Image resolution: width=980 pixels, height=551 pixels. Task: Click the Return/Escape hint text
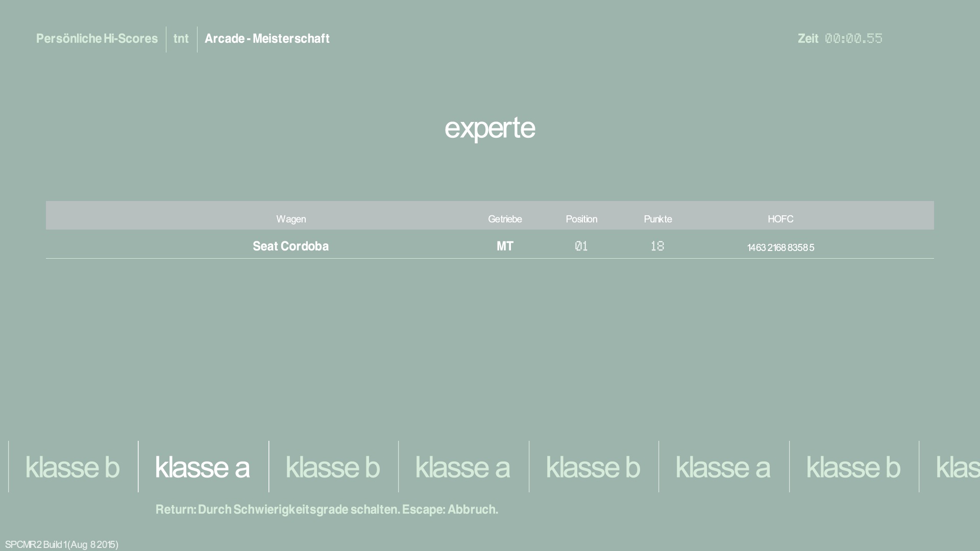click(x=327, y=510)
